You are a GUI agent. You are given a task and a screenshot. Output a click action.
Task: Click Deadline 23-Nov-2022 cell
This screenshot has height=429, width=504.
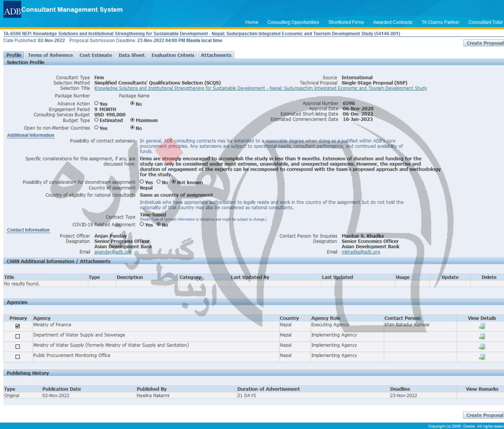pos(404,396)
